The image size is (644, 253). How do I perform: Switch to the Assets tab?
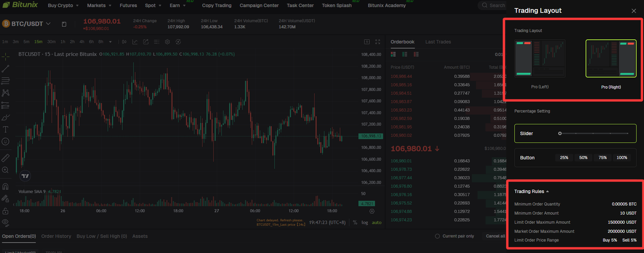click(140, 236)
